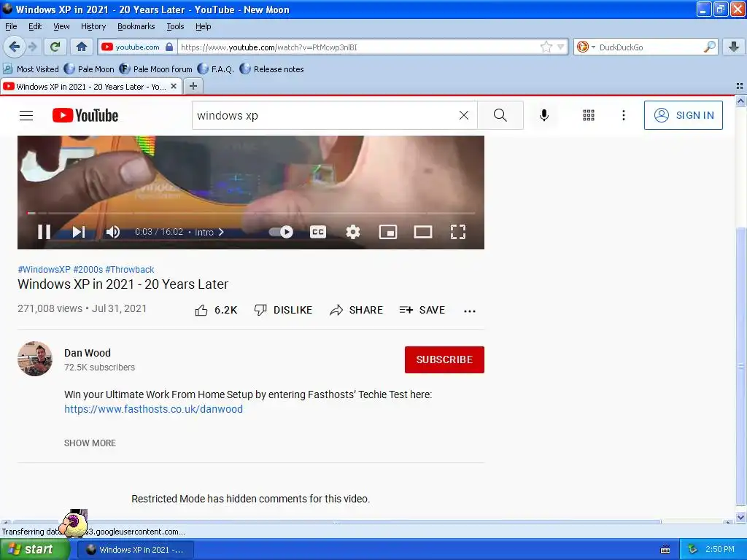Open the Windows Start menu
The image size is (747, 560).
35,550
